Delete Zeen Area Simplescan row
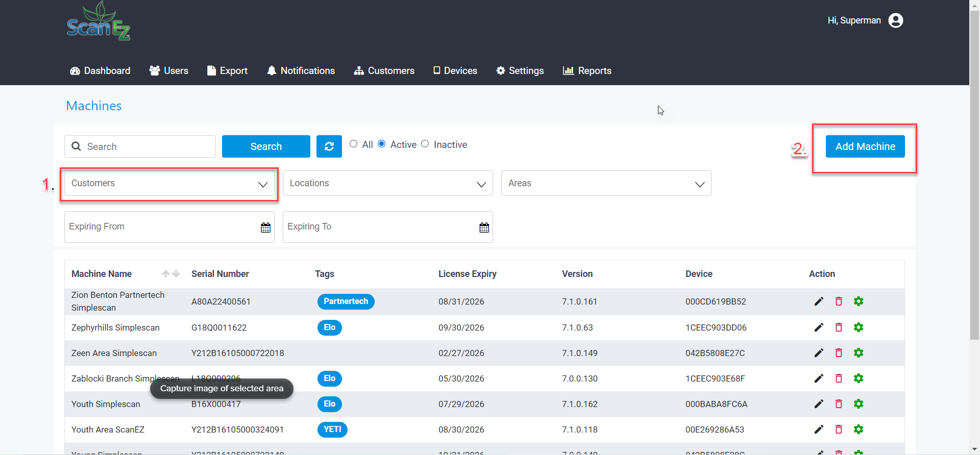Image resolution: width=980 pixels, height=455 pixels. coord(839,353)
